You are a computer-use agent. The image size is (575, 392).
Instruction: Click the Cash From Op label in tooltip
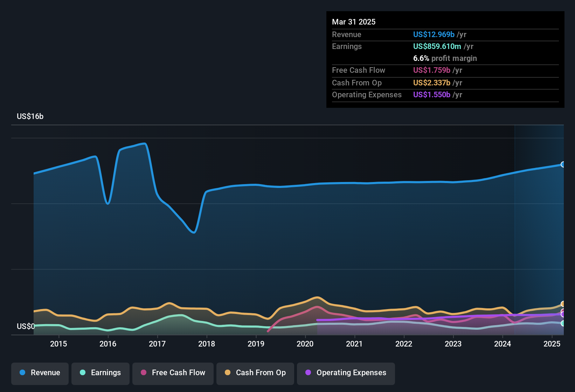[x=357, y=83]
